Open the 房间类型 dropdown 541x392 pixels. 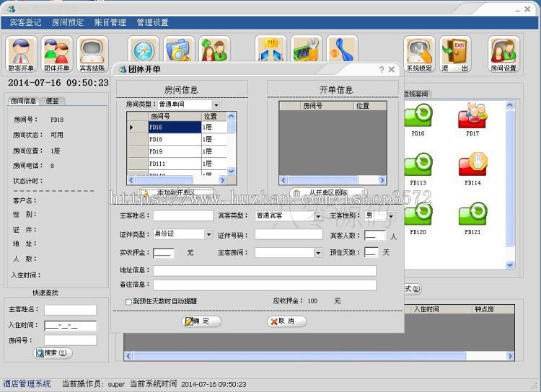coord(216,104)
